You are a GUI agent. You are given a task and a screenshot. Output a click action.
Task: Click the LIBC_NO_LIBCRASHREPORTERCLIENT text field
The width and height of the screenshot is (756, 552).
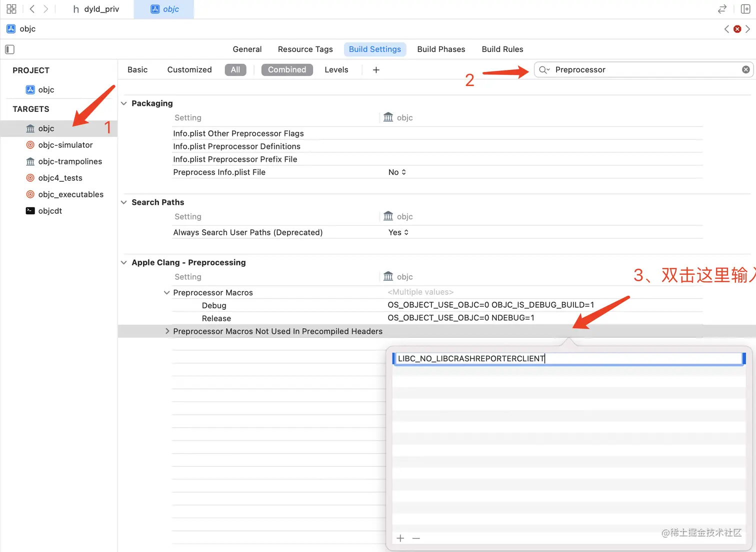pyautogui.click(x=569, y=359)
